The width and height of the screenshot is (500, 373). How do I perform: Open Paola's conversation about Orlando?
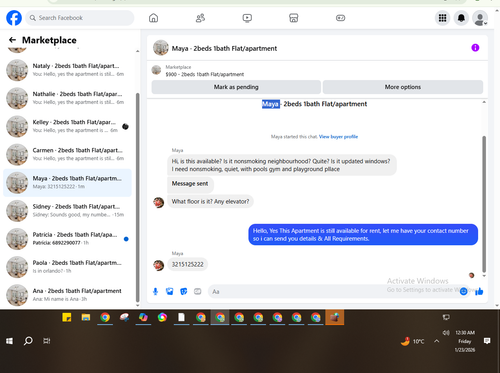(68, 267)
